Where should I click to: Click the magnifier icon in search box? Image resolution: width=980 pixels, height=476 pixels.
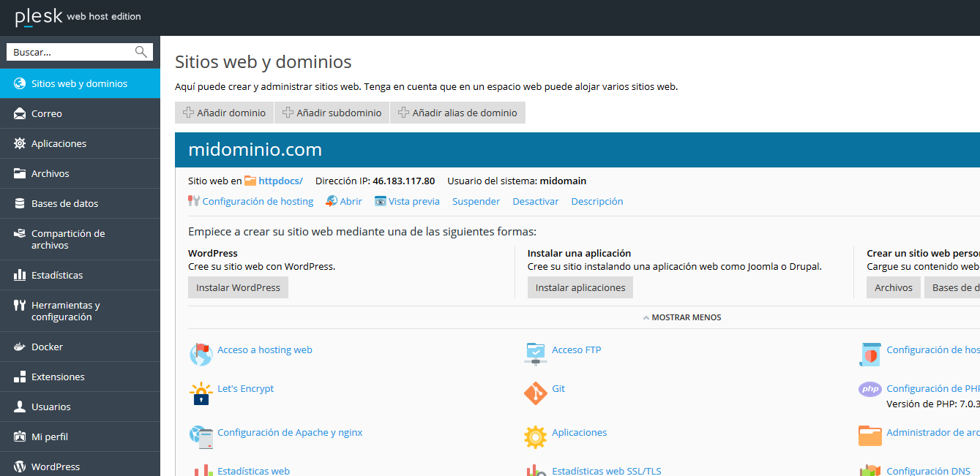(x=141, y=52)
